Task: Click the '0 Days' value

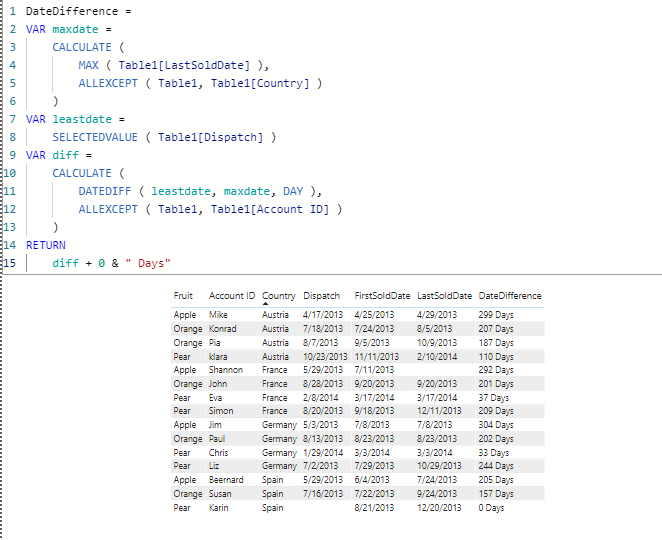Action: pos(491,507)
